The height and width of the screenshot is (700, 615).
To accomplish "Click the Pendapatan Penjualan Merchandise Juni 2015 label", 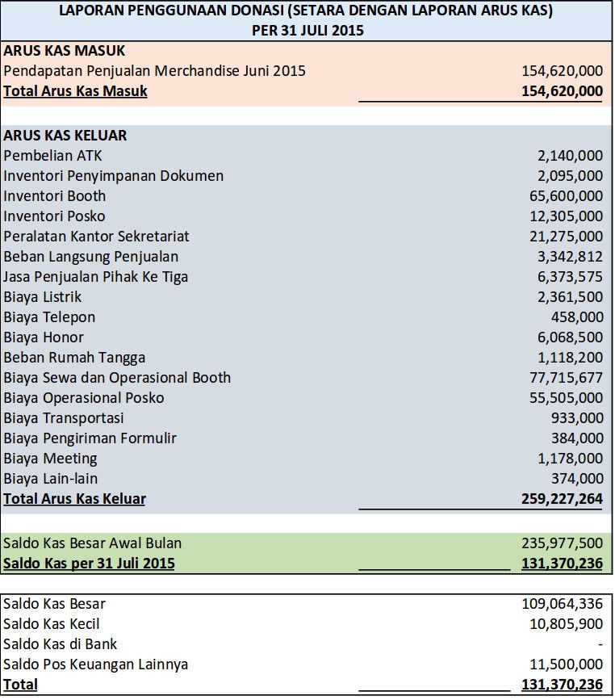I will (154, 70).
